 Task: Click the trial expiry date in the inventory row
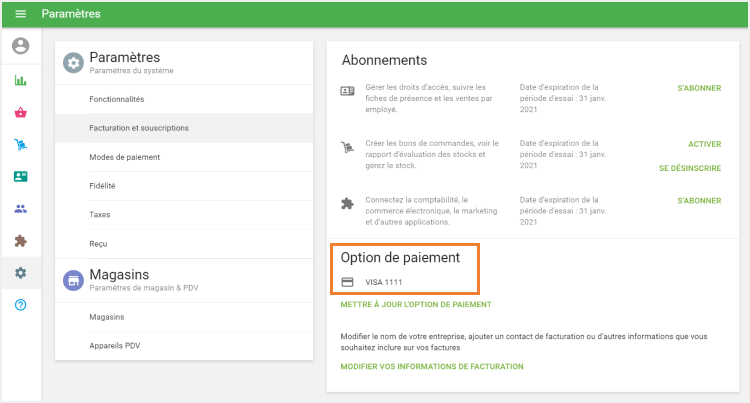(x=563, y=154)
